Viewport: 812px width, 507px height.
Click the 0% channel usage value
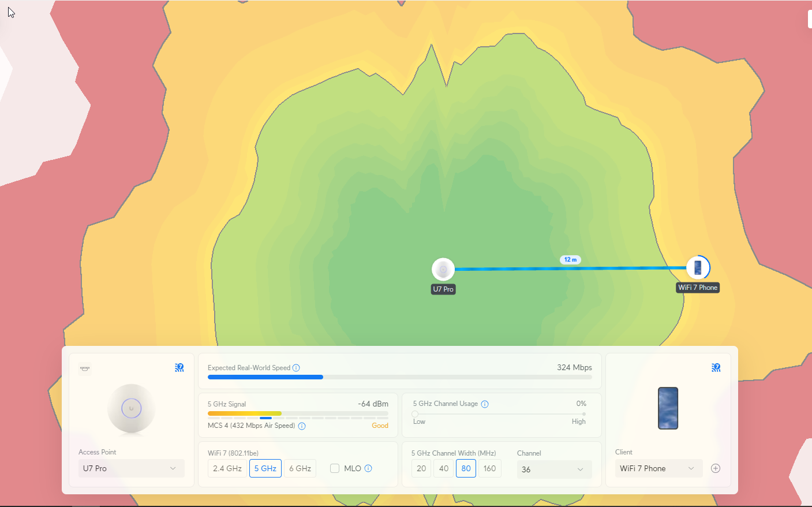[x=581, y=404]
